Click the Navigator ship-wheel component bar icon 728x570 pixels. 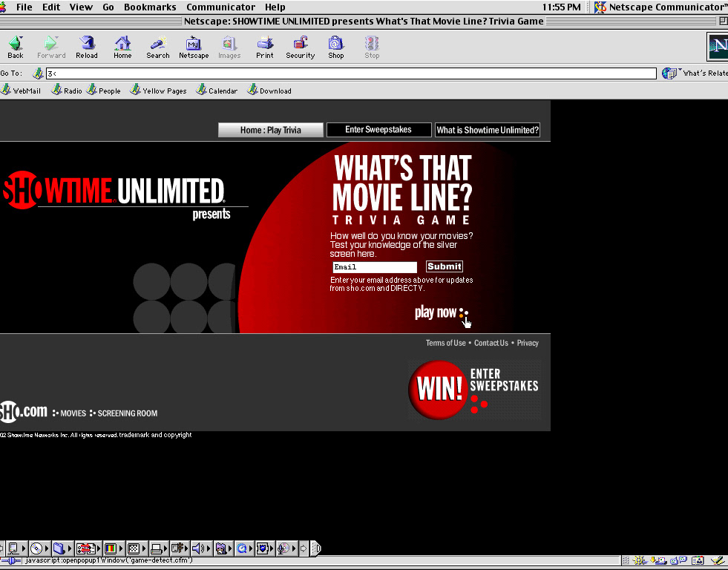click(640, 560)
